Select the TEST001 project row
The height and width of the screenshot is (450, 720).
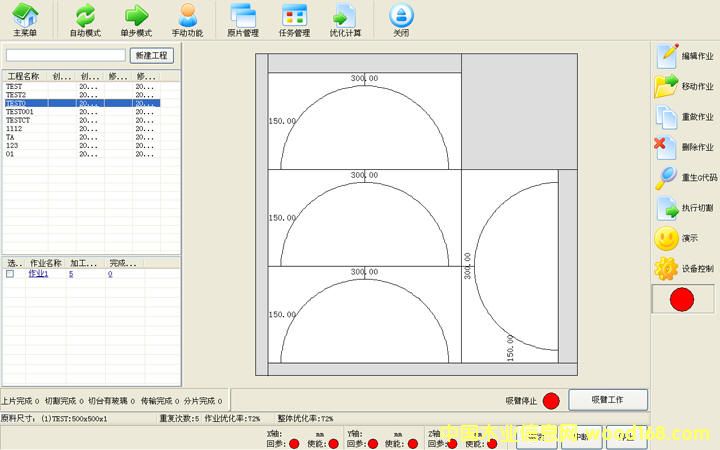(x=20, y=112)
